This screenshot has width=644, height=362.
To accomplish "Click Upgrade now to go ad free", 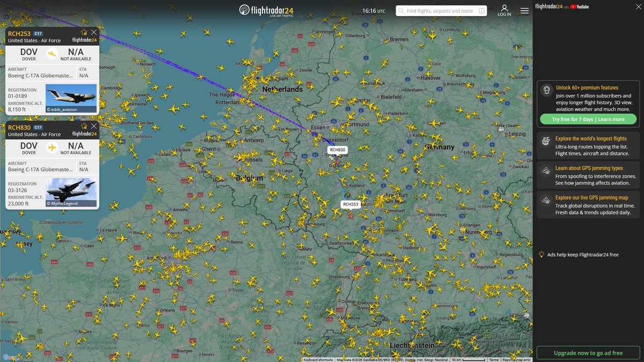I will pos(588,353).
